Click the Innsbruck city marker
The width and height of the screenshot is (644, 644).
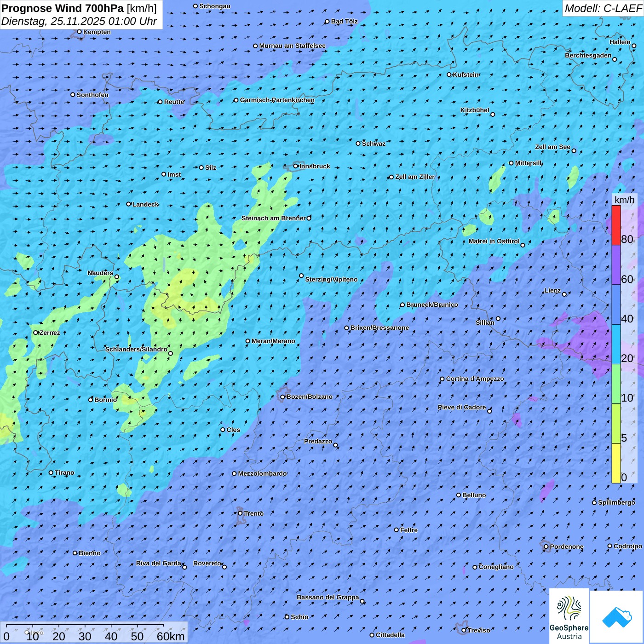pos(296,166)
